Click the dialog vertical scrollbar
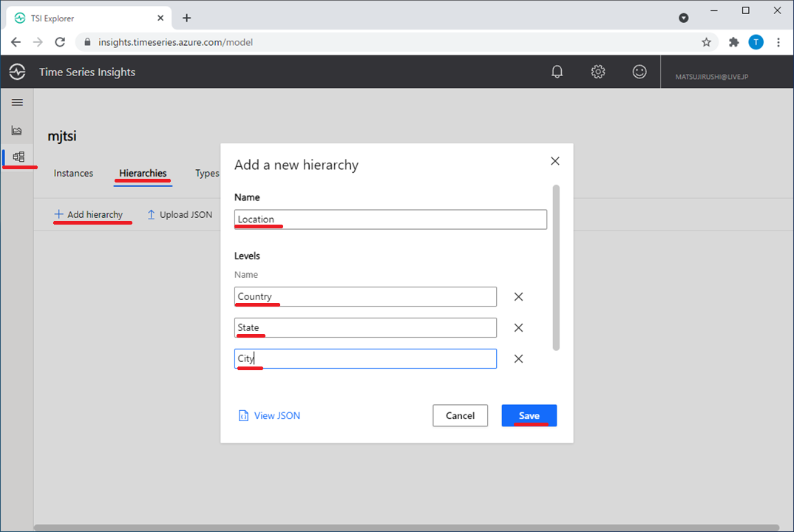 [556, 267]
